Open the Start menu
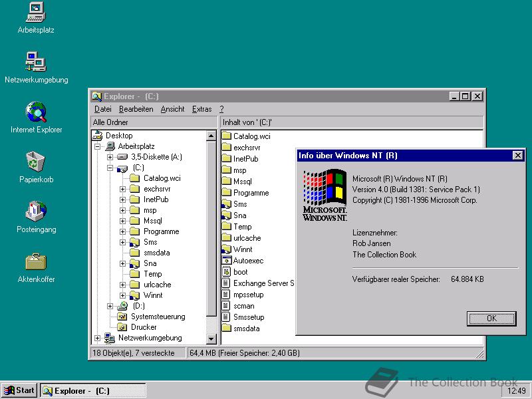The image size is (532, 399). [19, 390]
